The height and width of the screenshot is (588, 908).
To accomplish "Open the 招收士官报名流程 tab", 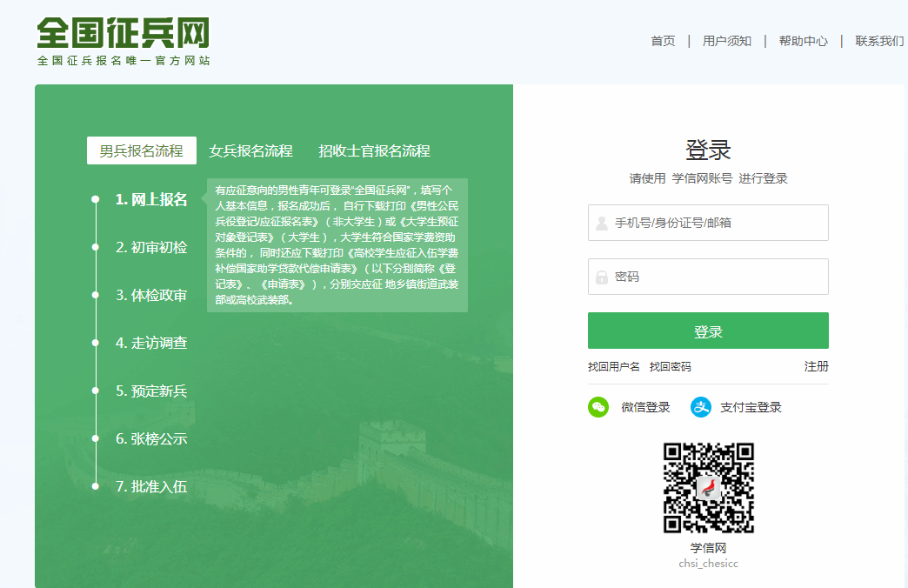I will coord(374,150).
